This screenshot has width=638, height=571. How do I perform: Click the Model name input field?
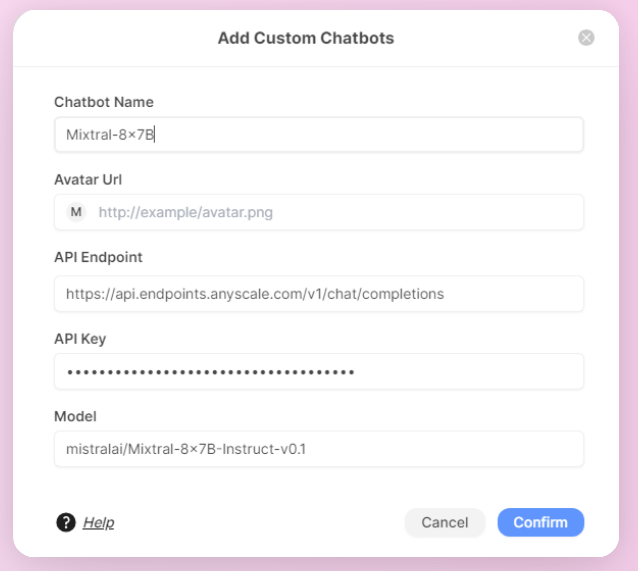tap(318, 449)
